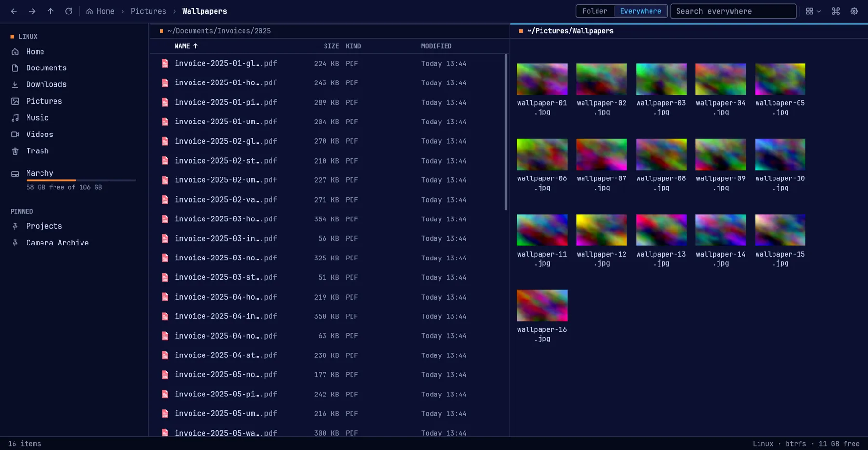
Task: Select invoice-2025-05-pi….pdf row
Action: pos(328,394)
